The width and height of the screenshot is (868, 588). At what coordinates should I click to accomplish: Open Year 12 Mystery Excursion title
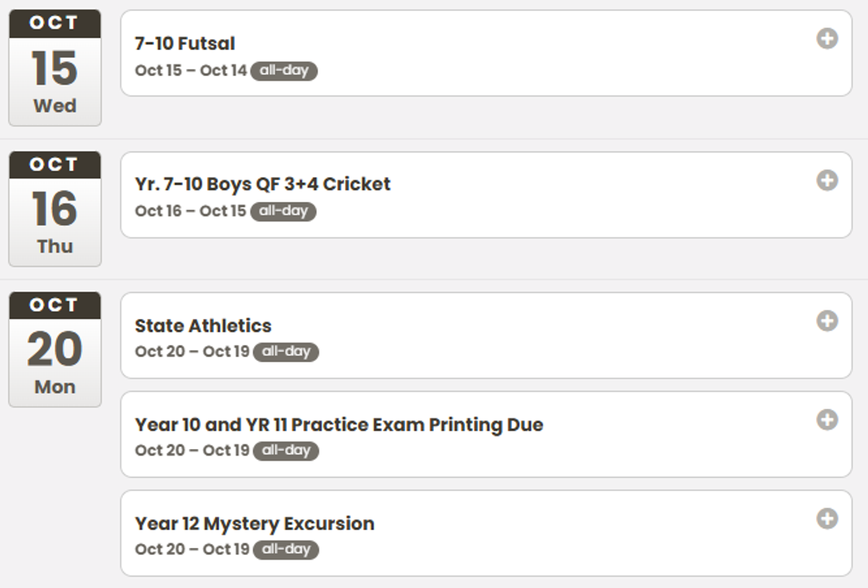255,524
